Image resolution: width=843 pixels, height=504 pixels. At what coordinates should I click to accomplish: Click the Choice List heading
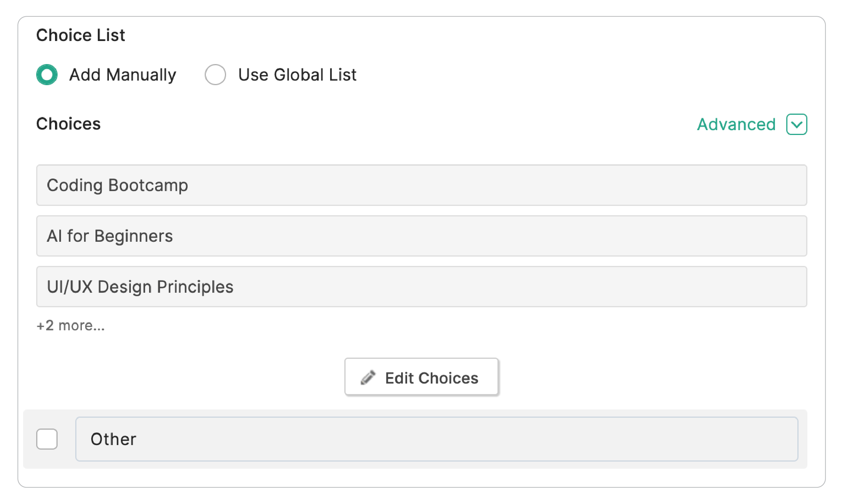(x=81, y=35)
